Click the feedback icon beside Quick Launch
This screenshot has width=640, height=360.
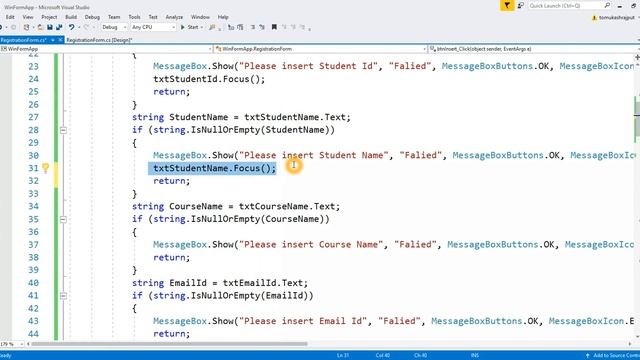click(521, 5)
